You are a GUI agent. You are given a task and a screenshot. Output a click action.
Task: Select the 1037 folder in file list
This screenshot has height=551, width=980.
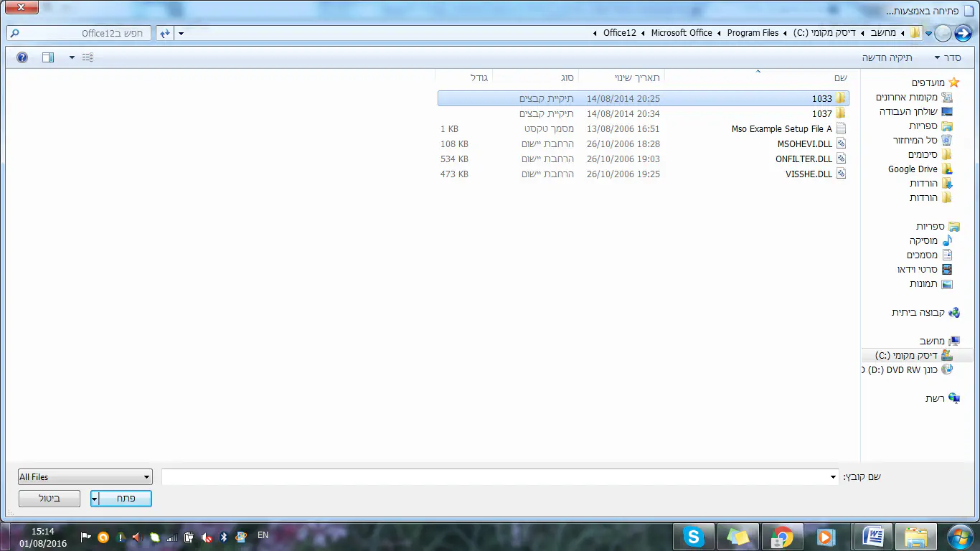point(821,114)
